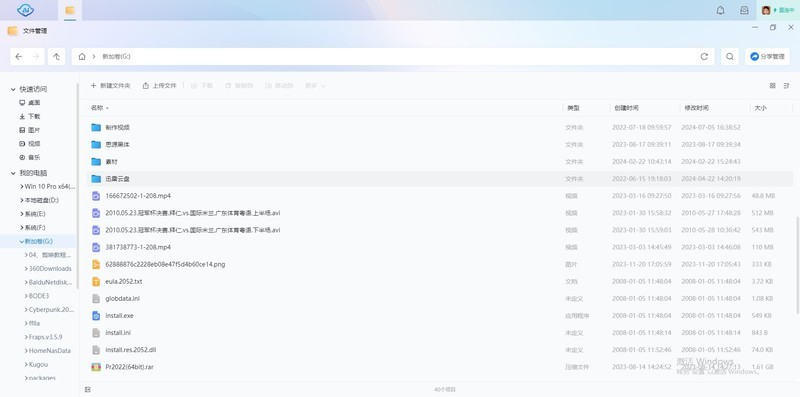Open 音乐 music in quick access
Screen dimensions: 800x397
click(x=30, y=158)
